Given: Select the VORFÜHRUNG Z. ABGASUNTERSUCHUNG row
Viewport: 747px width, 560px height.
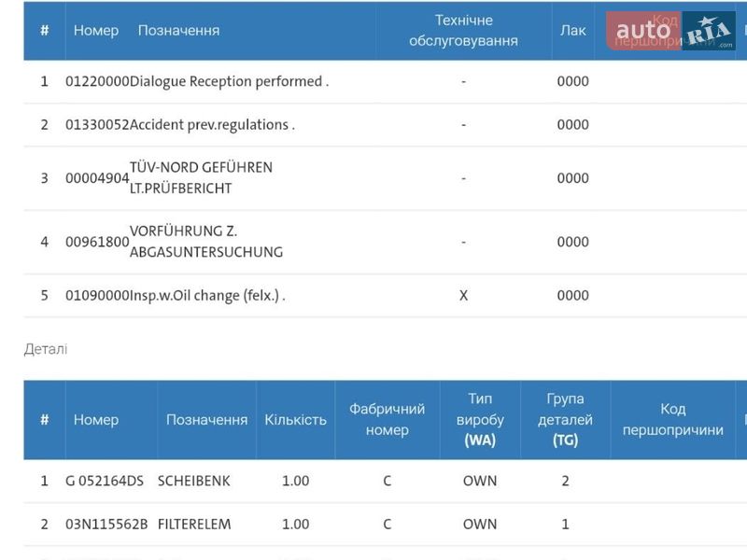Looking at the screenshot, I should 205,241.
